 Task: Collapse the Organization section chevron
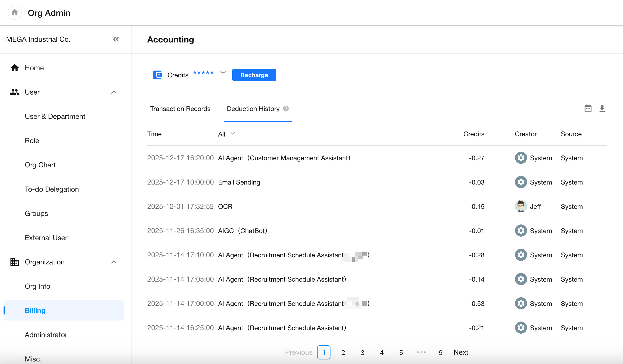114,262
